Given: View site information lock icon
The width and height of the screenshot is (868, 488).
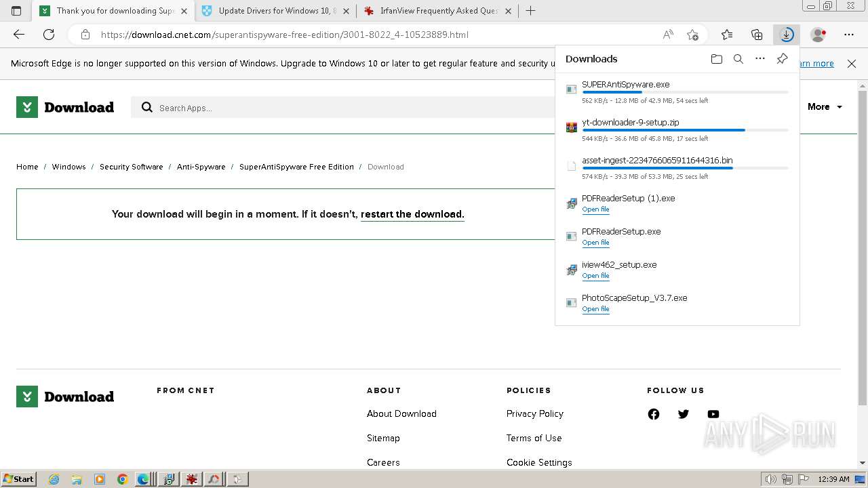Looking at the screenshot, I should pyautogui.click(x=85, y=35).
